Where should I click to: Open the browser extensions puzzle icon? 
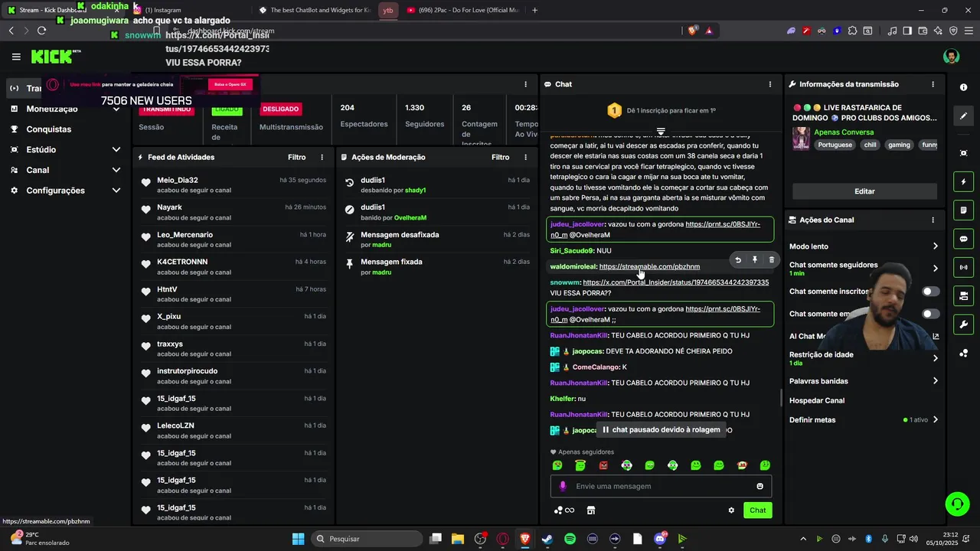pyautogui.click(x=852, y=31)
